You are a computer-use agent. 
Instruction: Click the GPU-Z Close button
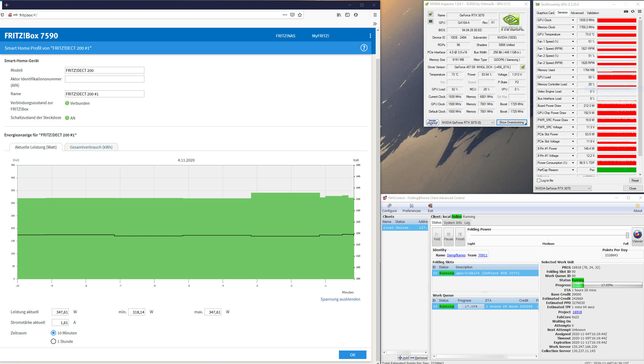point(633,188)
